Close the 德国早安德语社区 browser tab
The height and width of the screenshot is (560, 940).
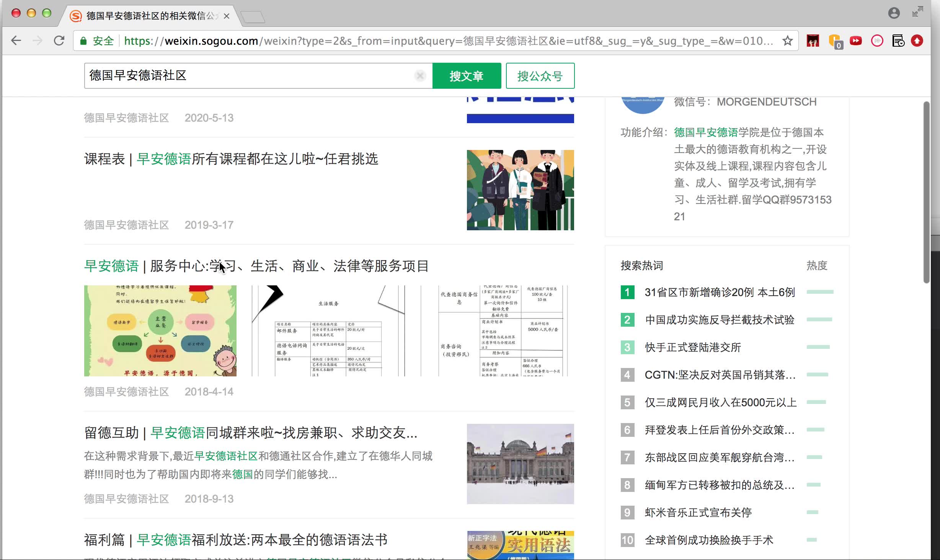click(x=227, y=16)
